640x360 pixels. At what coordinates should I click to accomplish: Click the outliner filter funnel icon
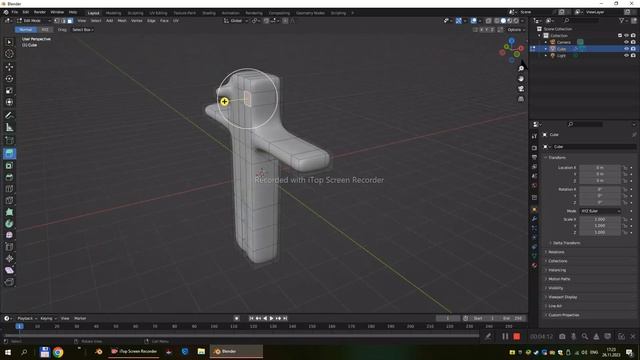pos(621,20)
